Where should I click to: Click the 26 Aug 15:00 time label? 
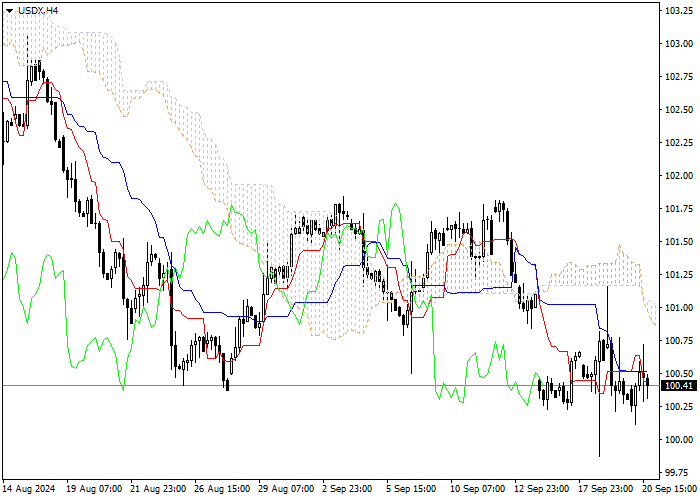[x=222, y=489]
